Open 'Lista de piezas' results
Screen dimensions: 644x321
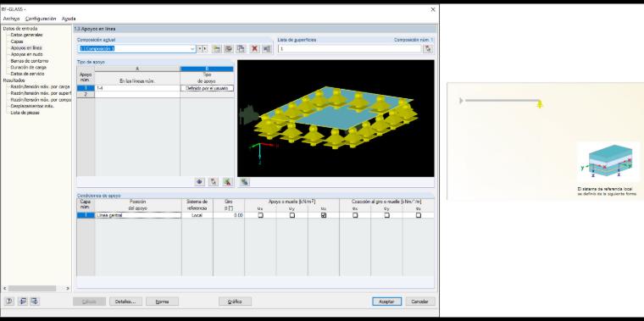tap(25, 113)
